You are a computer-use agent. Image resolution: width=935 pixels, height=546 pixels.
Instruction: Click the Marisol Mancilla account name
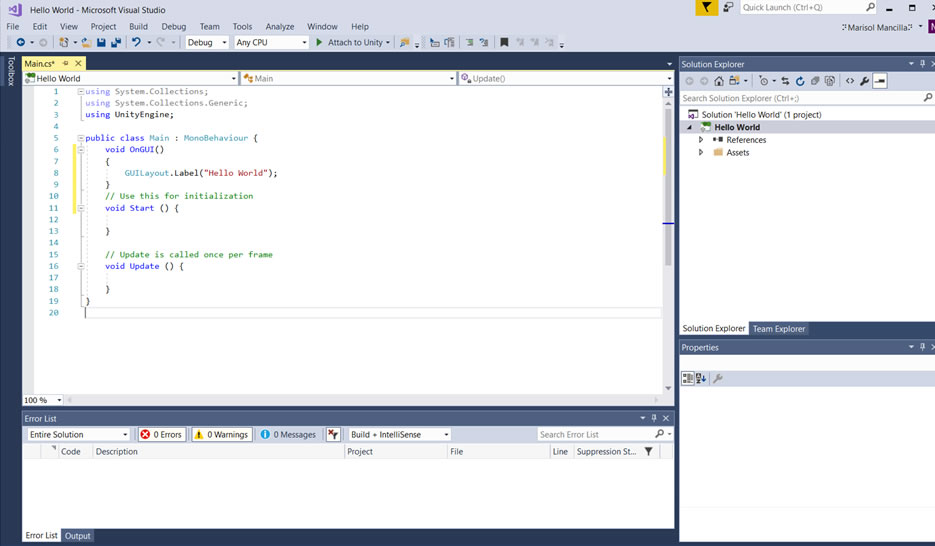(x=878, y=27)
